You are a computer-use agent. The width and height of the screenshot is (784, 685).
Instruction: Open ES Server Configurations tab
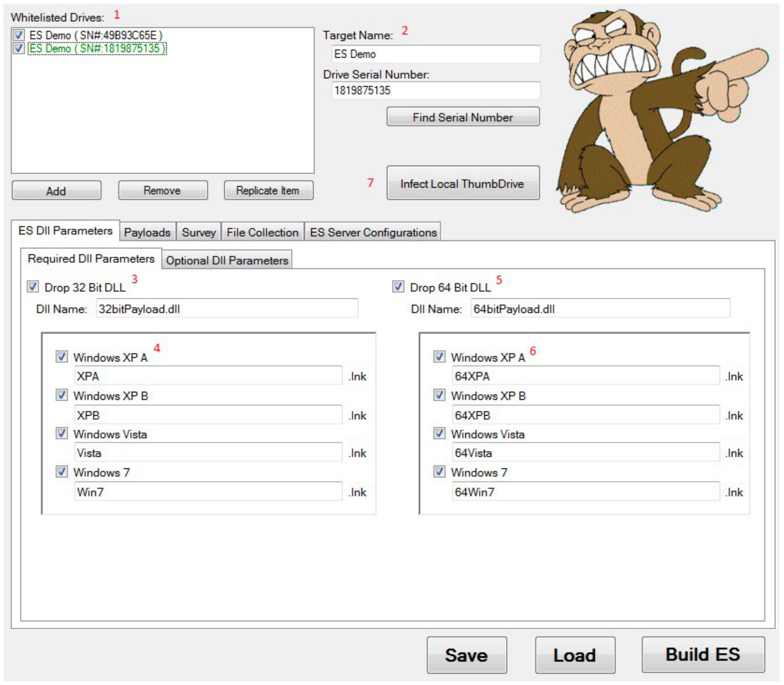373,232
